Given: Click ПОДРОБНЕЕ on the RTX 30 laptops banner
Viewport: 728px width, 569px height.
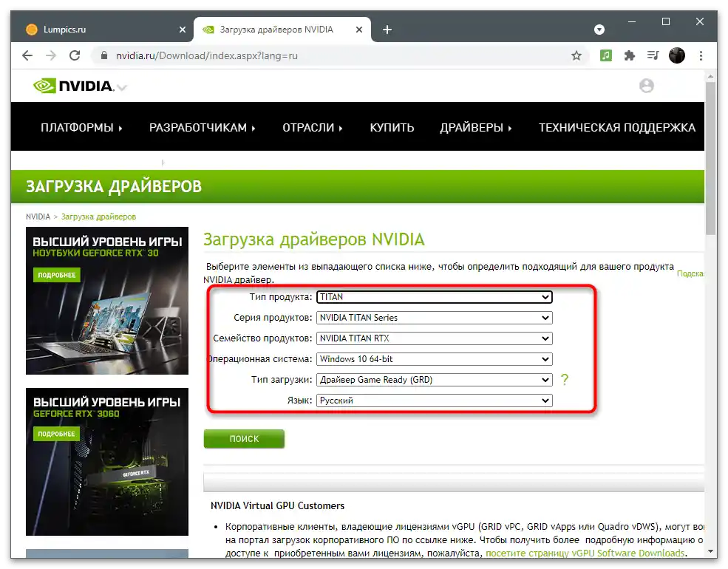Looking at the screenshot, I should 57,275.
